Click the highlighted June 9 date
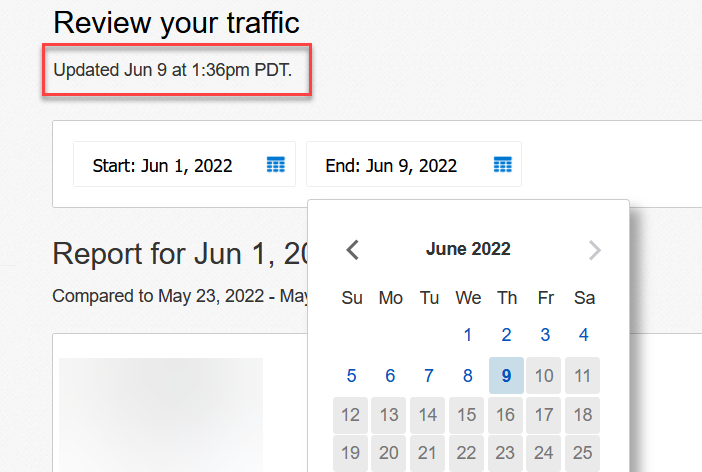 (507, 376)
